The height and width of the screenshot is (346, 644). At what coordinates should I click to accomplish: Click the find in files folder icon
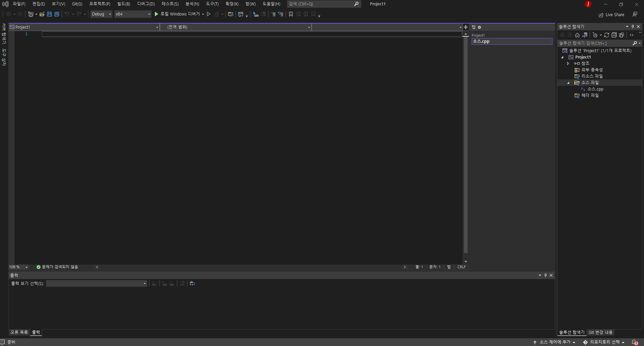[x=231, y=14]
